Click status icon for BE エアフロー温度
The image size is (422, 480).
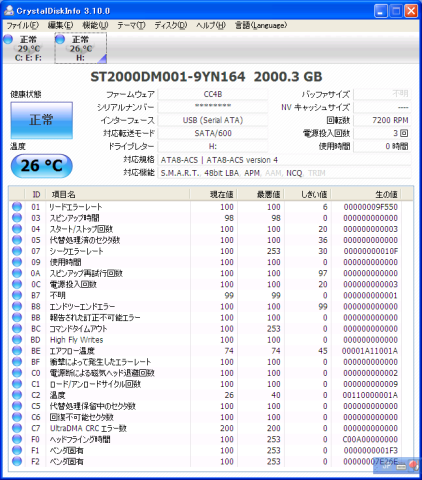point(17,350)
